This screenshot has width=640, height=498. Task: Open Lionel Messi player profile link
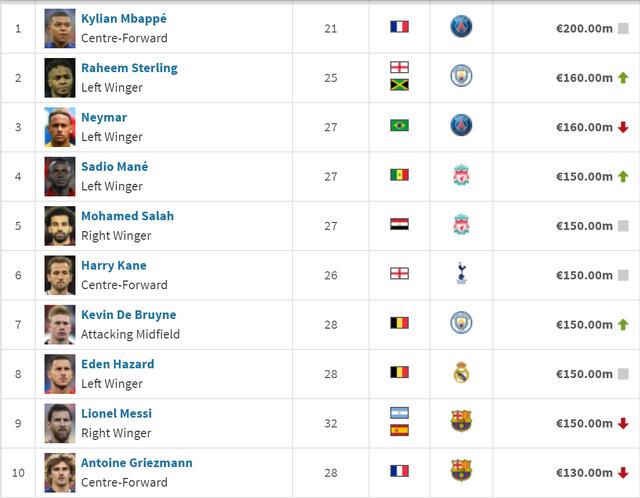[x=116, y=414]
